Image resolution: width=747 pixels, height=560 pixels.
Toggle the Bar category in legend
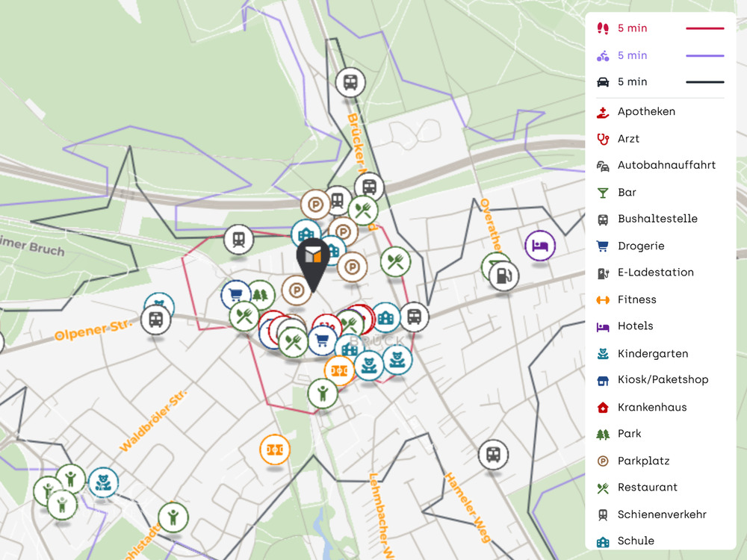click(x=627, y=193)
